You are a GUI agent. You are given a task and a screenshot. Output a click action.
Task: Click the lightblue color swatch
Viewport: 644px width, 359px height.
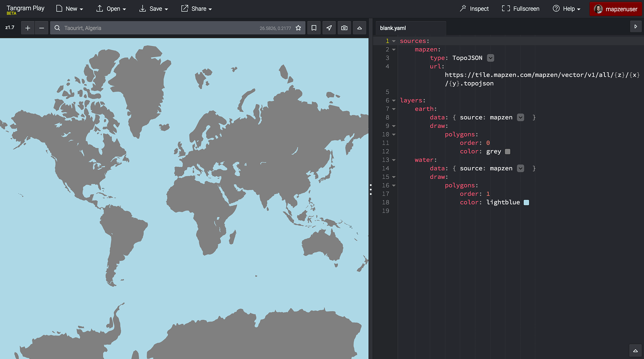pyautogui.click(x=526, y=202)
